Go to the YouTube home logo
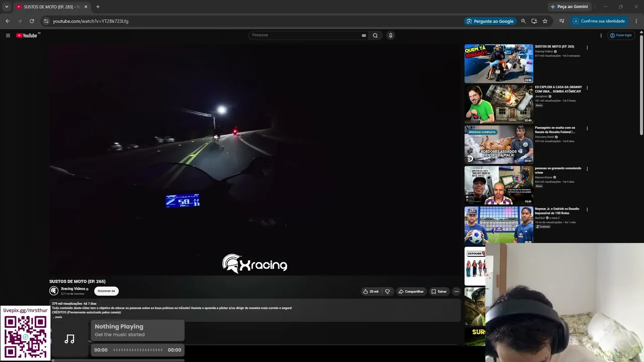This screenshot has height=362, width=644. (x=27, y=35)
